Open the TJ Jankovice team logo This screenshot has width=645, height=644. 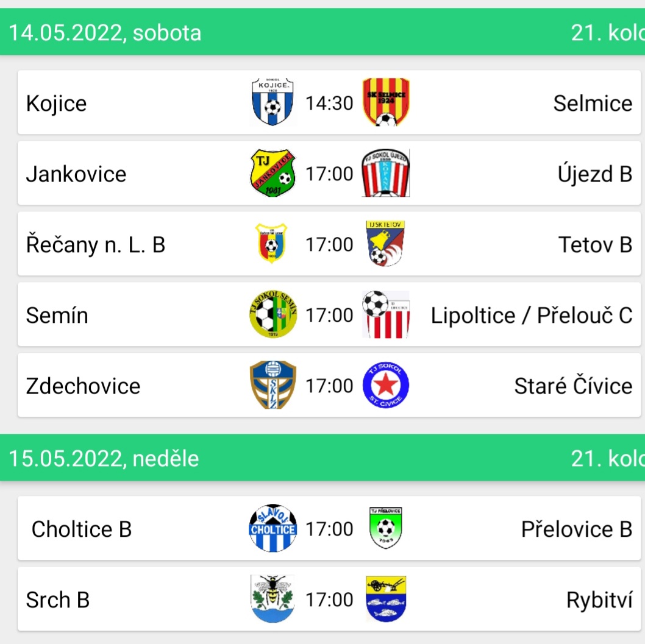point(273,173)
